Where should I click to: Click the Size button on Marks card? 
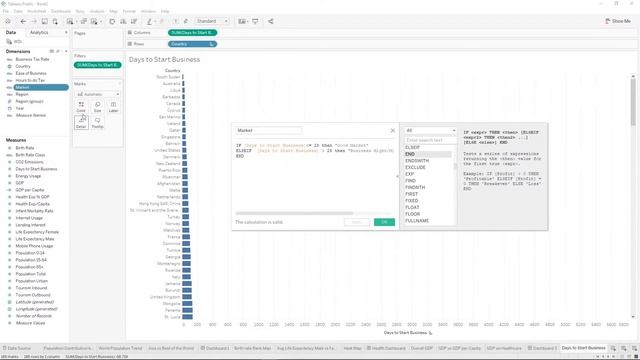[98, 107]
